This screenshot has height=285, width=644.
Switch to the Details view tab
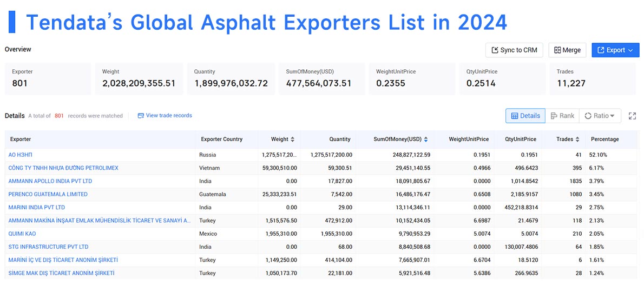525,116
